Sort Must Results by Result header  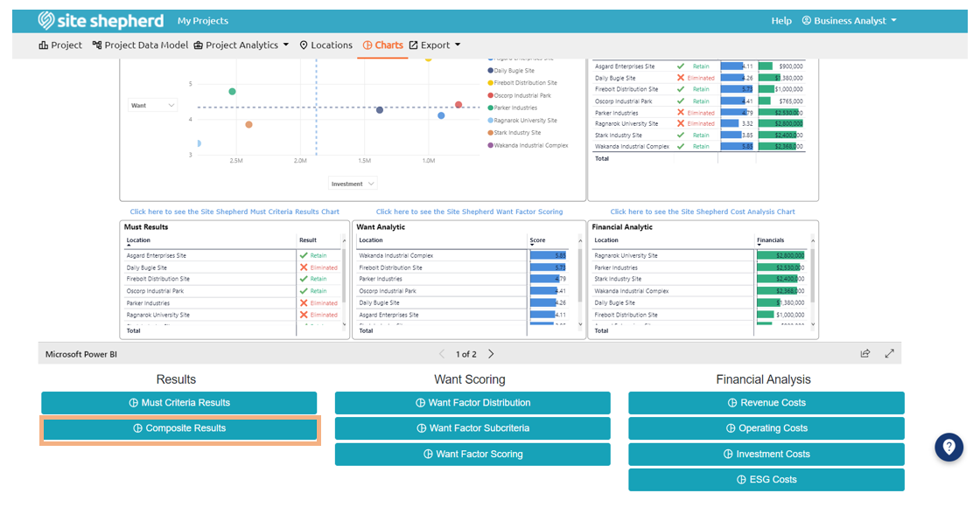coord(307,240)
